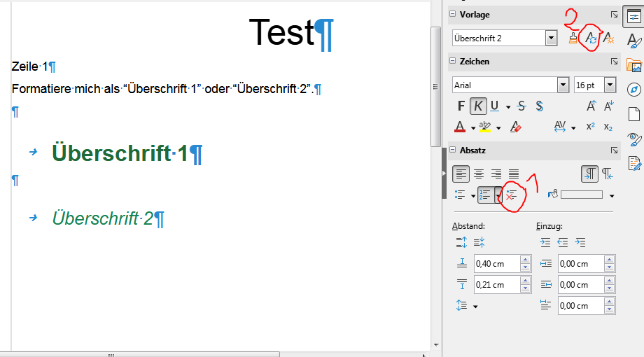Open the Arial font name dropdown

click(x=562, y=85)
